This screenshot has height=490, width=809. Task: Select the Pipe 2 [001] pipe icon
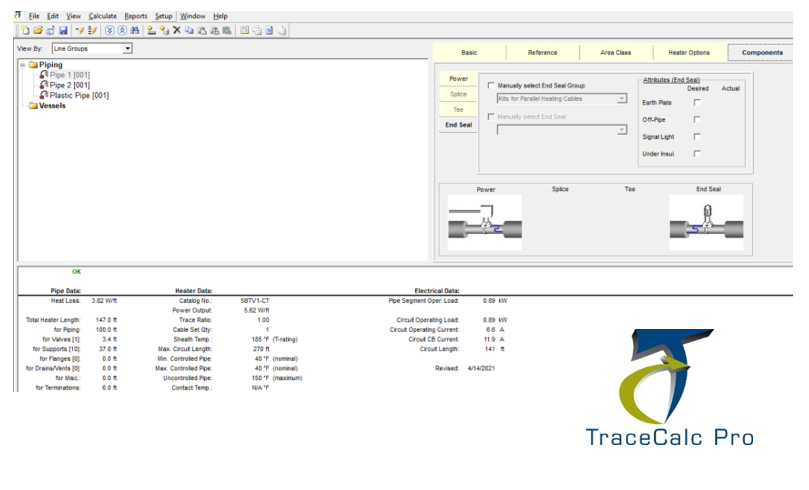[x=43, y=85]
